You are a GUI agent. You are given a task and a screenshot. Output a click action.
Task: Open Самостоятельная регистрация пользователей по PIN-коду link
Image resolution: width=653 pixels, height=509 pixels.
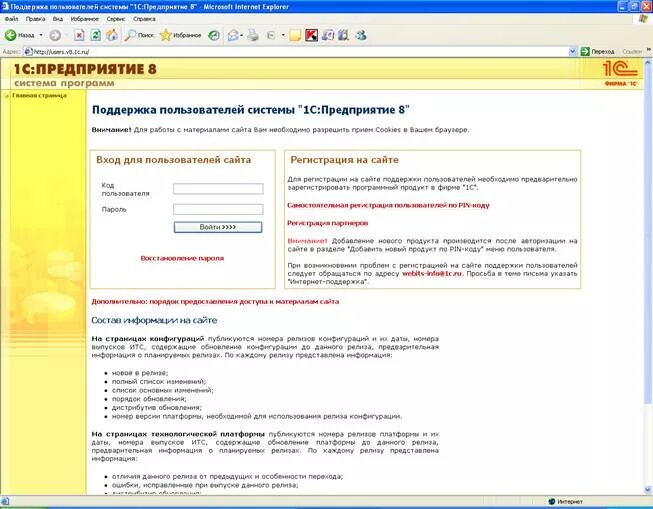(x=388, y=205)
